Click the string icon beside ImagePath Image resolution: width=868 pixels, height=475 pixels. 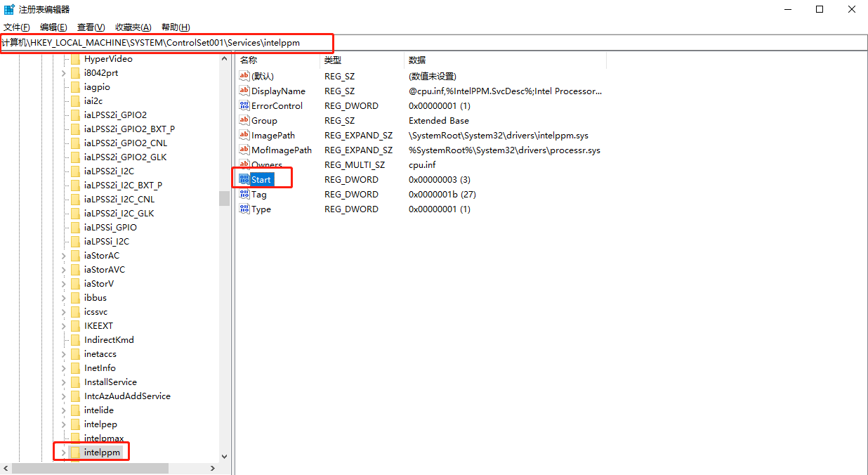pyautogui.click(x=244, y=135)
